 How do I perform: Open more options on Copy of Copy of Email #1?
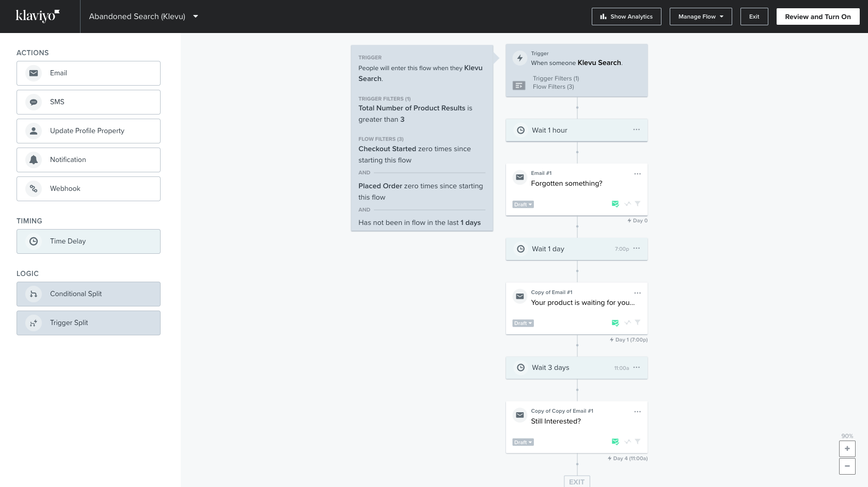pos(638,412)
